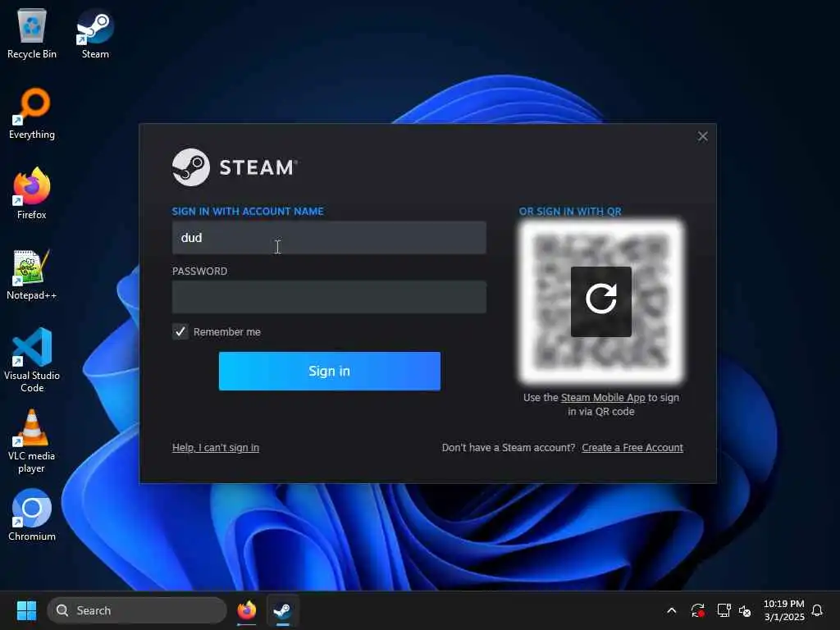Select the Visual Studio Code desktop icon
The width and height of the screenshot is (840, 630).
point(32,360)
